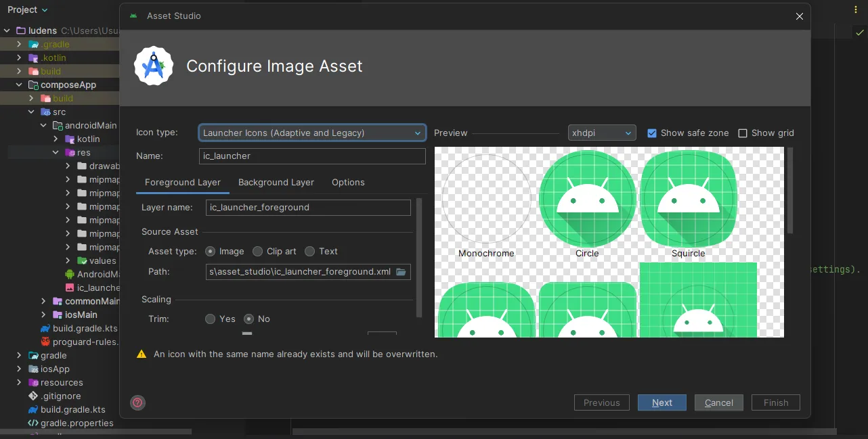Click the Squircle preview thumbnail
Screen dimensions: 868x439
coord(688,198)
